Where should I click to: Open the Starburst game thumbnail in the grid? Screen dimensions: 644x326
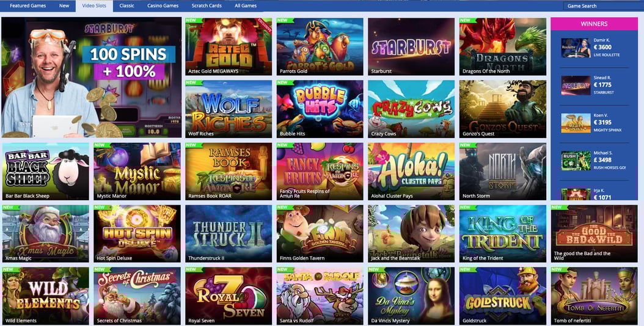[411, 46]
